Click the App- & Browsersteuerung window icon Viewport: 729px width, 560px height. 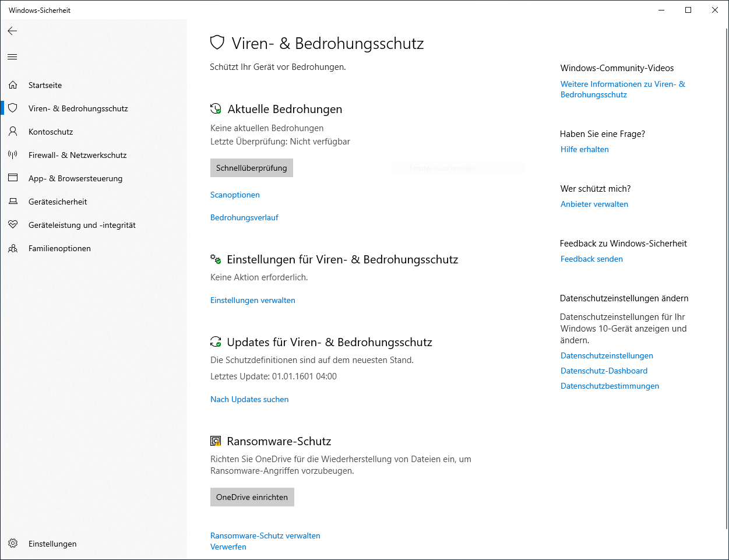click(13, 178)
